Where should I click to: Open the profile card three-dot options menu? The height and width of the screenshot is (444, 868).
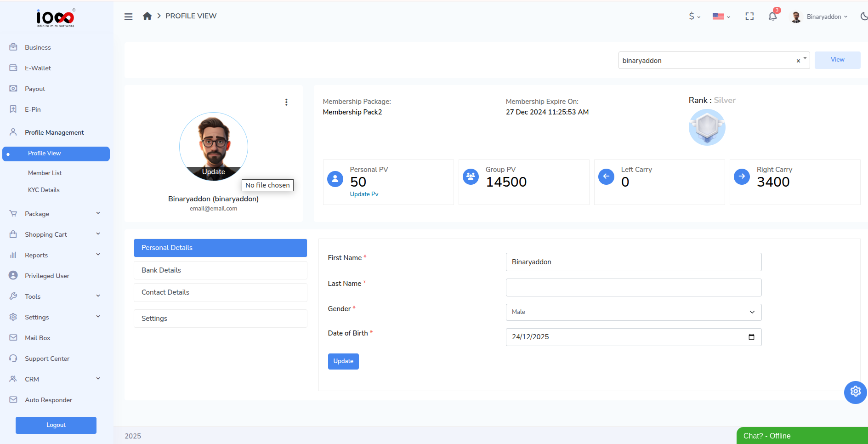click(x=287, y=102)
